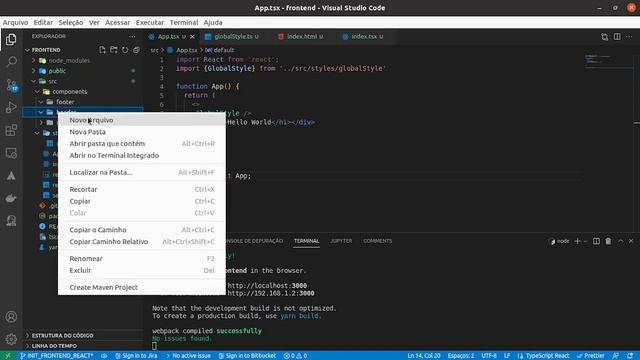This screenshot has height=360, width=640.
Task: Click Sign in to Jira
Action: (136, 356)
